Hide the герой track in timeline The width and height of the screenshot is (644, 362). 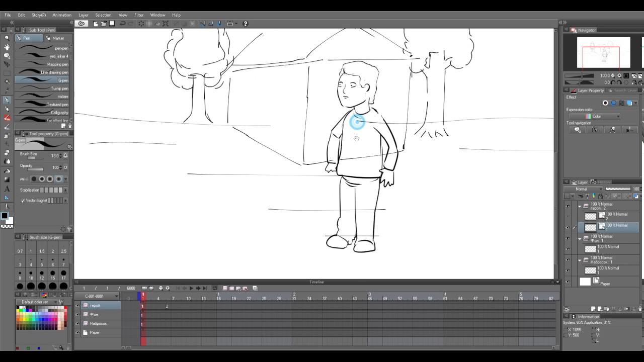click(x=77, y=305)
